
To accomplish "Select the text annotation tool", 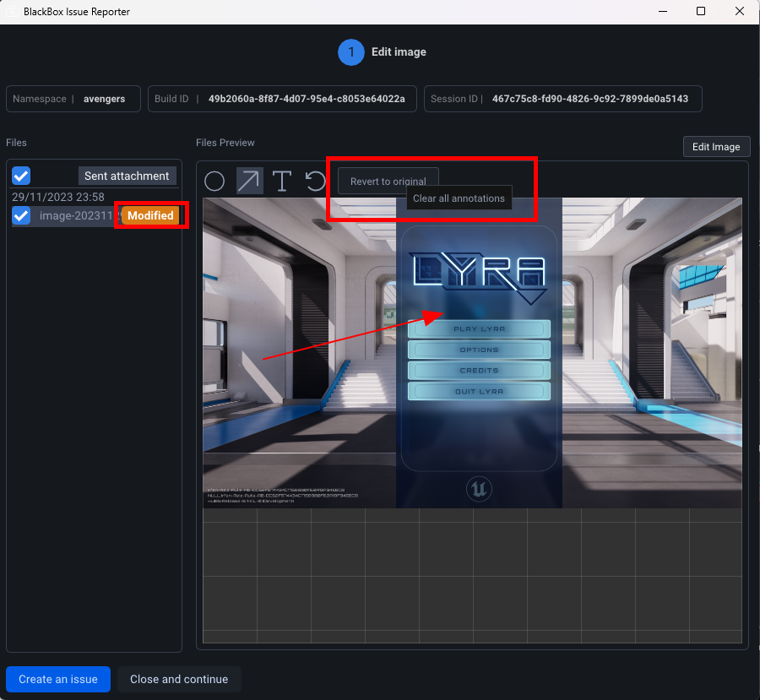I will click(x=281, y=182).
